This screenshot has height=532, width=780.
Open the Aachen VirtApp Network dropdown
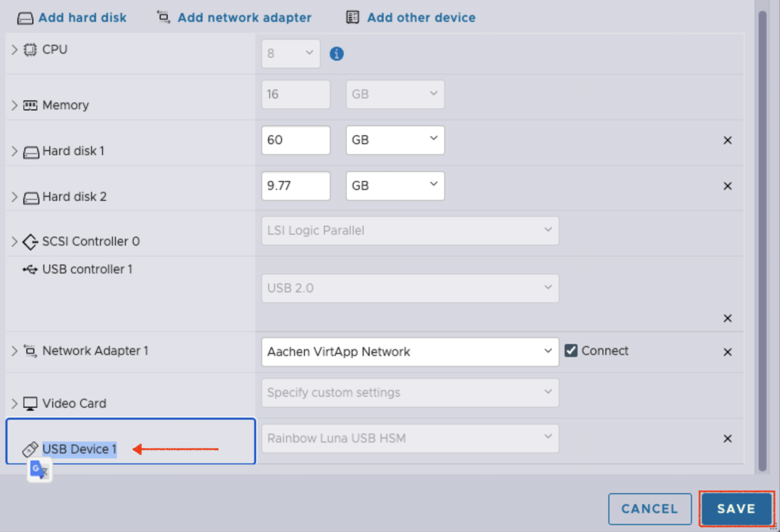[x=409, y=352]
